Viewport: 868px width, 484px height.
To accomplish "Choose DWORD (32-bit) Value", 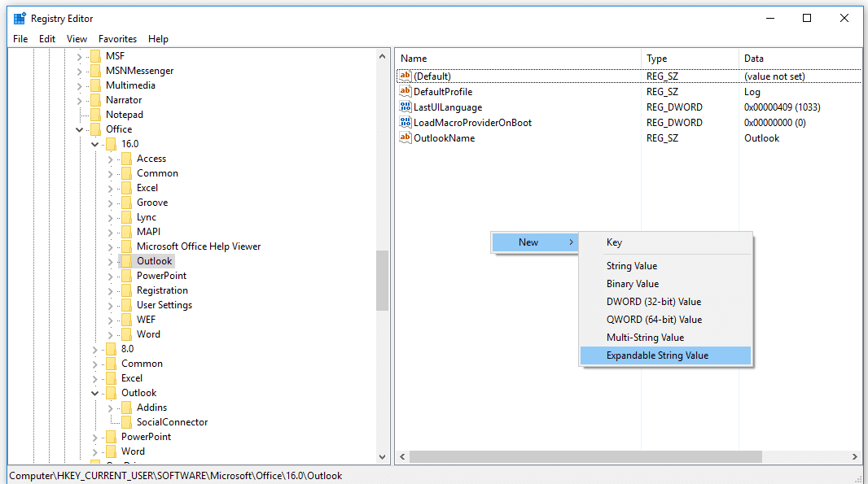I will [665, 302].
